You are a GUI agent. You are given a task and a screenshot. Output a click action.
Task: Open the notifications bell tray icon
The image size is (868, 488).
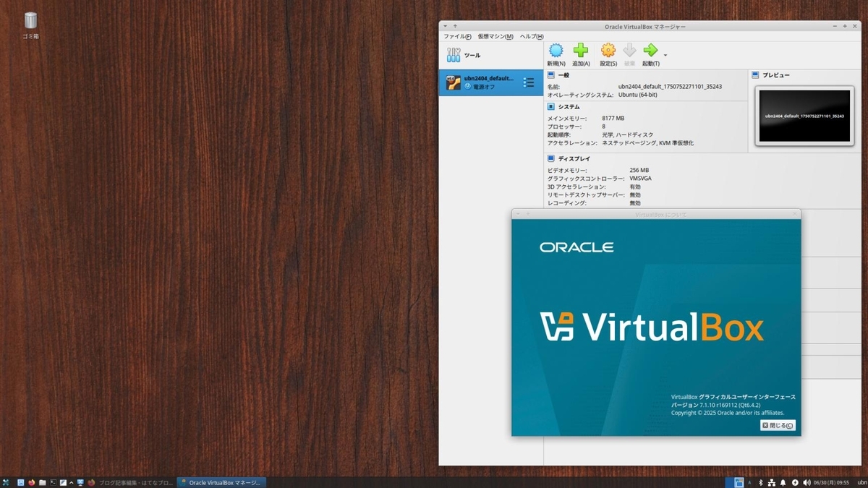(x=783, y=482)
